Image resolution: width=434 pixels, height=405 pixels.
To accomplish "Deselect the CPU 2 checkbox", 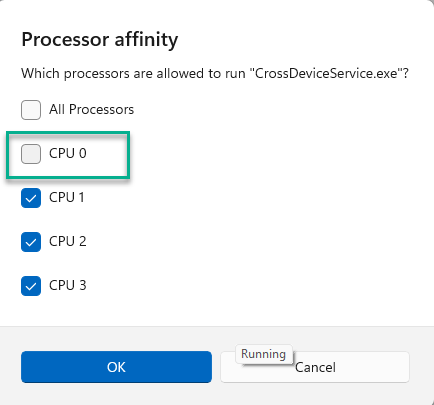I will pyautogui.click(x=54, y=242).
